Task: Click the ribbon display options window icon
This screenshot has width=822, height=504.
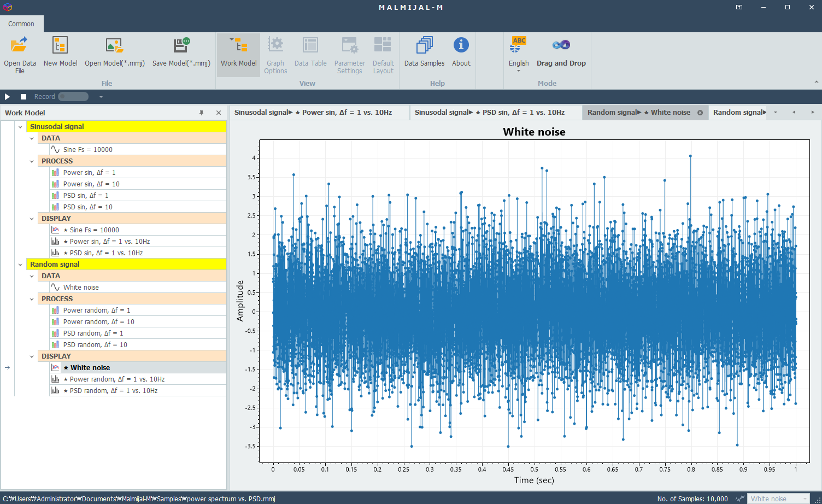Action: pos(739,7)
